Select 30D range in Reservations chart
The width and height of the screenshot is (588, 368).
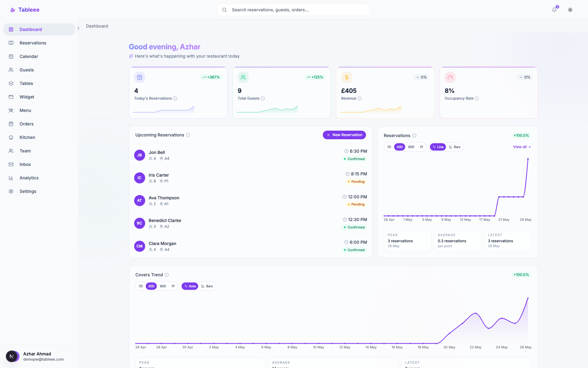400,147
